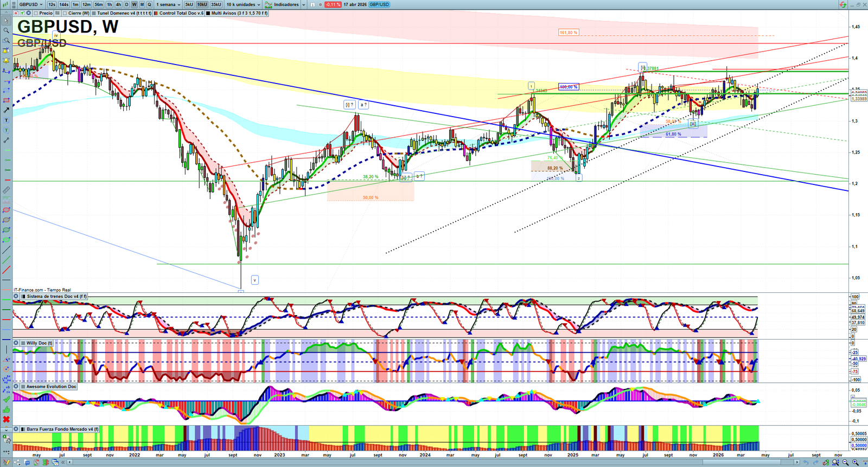This screenshot has height=467, width=868.
Task: Click the GBP/USD blue badge
Action: click(379, 4)
